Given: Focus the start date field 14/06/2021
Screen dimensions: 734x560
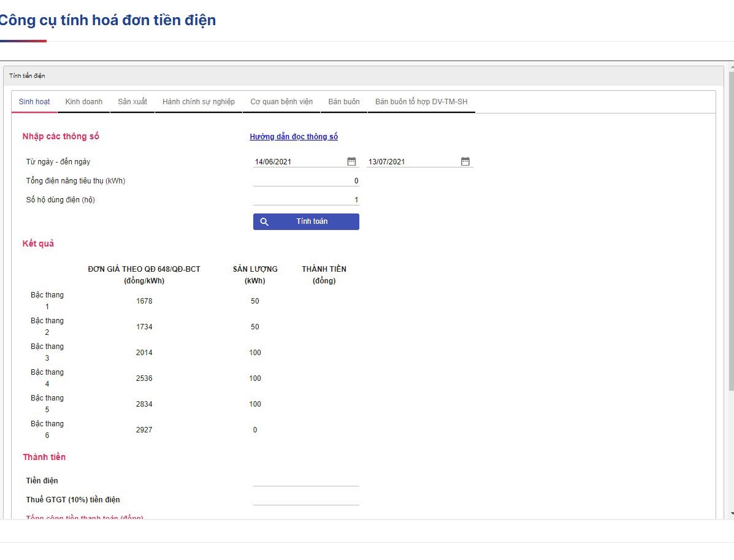Looking at the screenshot, I should click(x=297, y=162).
